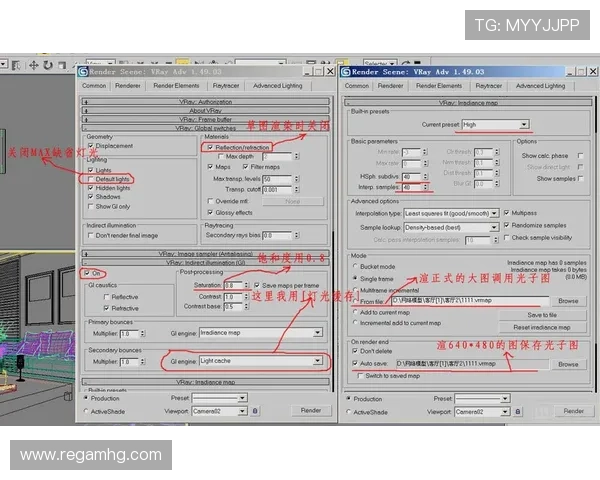Open the secondary bounces Light cache dropdown
Image resolution: width=600 pixels, height=480 pixels.
point(319,360)
